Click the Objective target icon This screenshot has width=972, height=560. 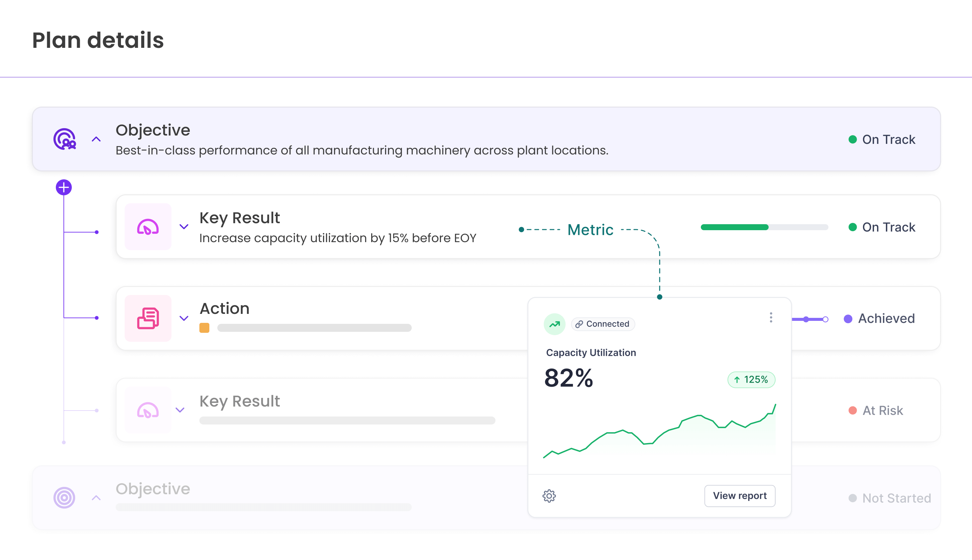[x=65, y=139]
